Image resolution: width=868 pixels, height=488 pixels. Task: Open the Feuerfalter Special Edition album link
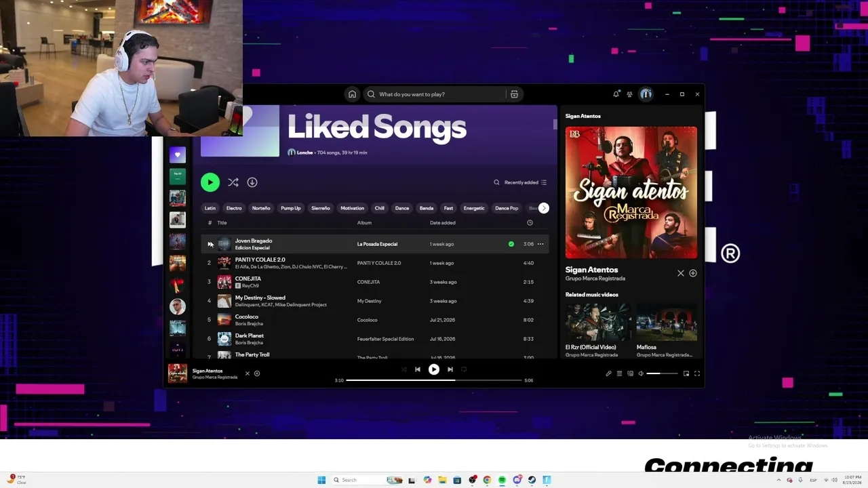(385, 339)
